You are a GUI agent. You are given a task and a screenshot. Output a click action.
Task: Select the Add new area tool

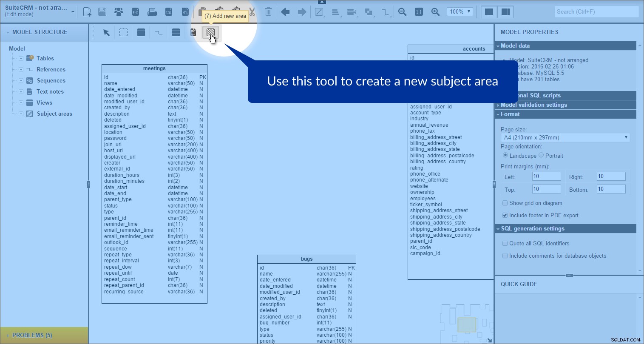coord(210,32)
